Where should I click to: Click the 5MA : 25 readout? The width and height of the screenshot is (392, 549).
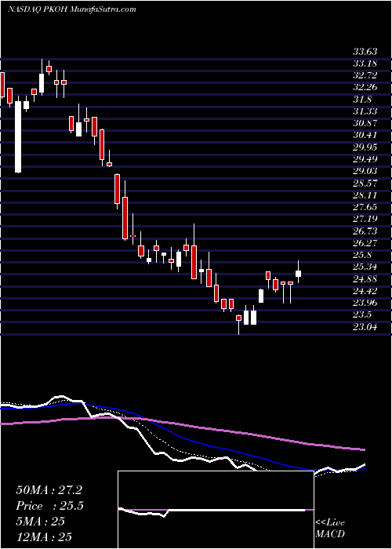[x=41, y=521]
